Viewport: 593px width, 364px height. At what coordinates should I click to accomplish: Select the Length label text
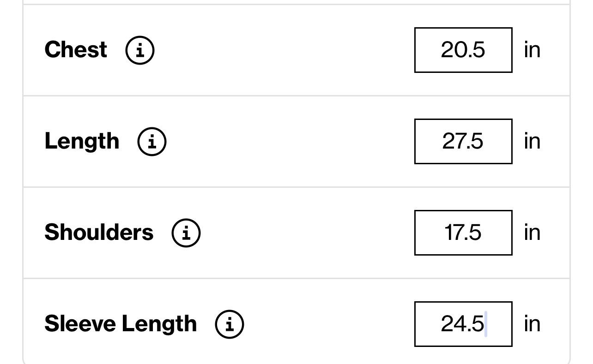[x=82, y=141]
